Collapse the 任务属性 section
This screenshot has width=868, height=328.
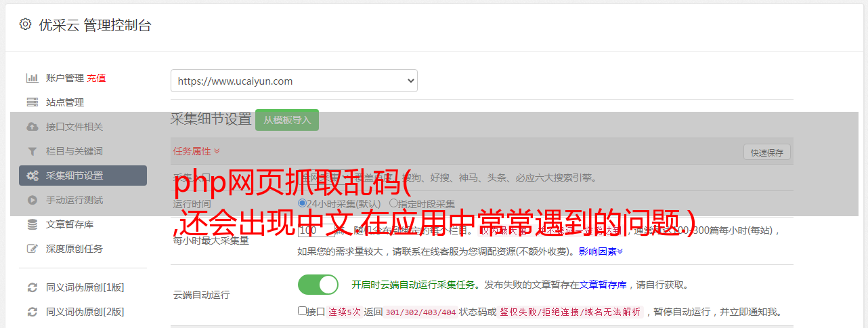[196, 151]
